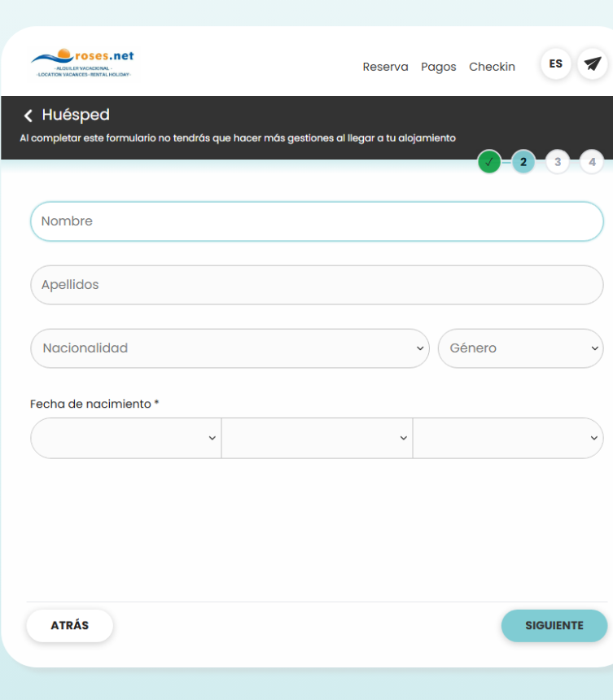The width and height of the screenshot is (613, 700).
Task: Open the ES language selector
Action: [x=555, y=63]
